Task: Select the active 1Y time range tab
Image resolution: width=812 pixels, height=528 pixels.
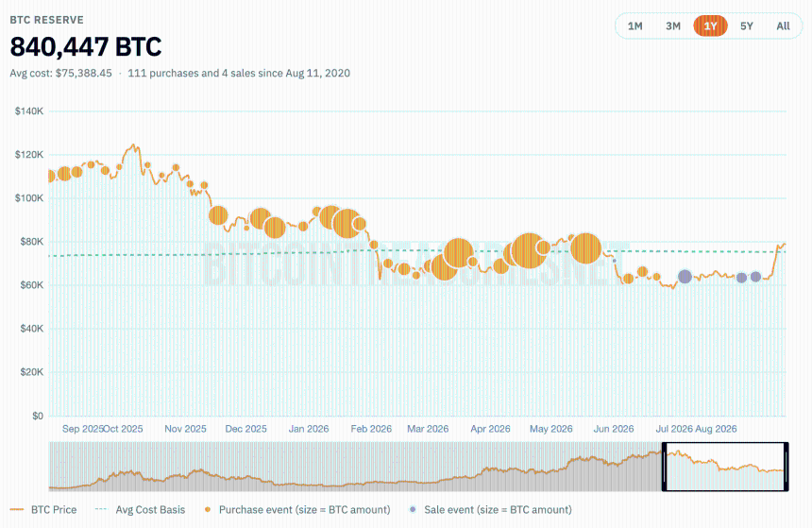Action: click(x=710, y=26)
